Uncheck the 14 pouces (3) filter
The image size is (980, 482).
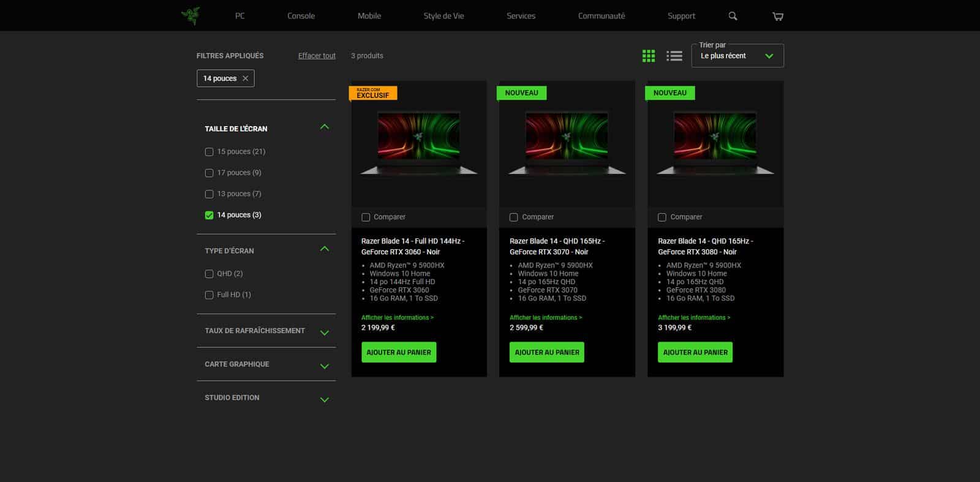click(x=209, y=215)
